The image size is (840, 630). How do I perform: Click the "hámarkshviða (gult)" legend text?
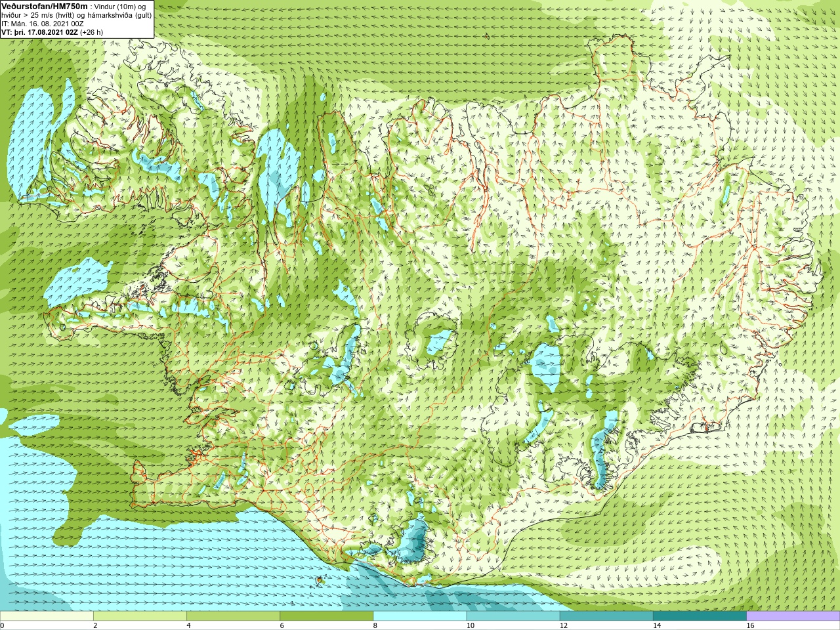tap(118, 15)
